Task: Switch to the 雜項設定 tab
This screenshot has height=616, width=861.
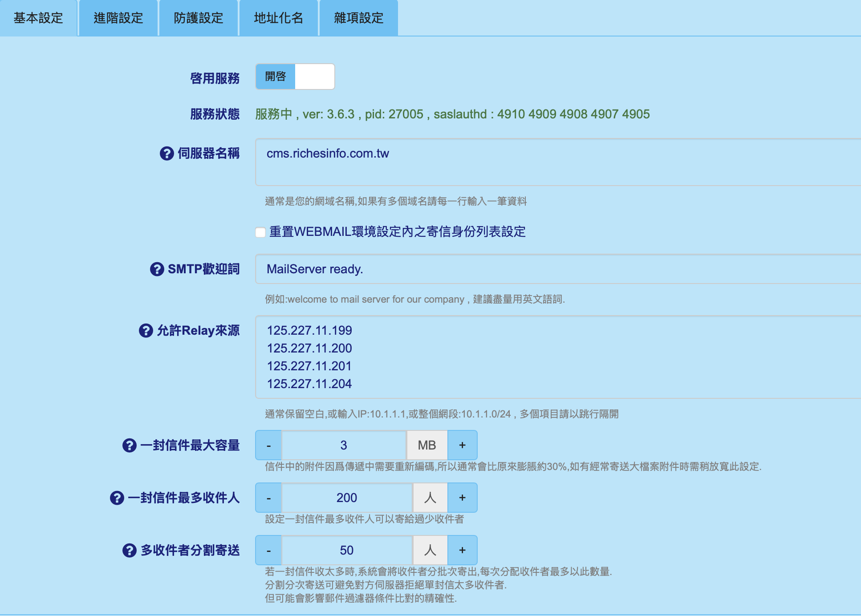Action: [x=358, y=18]
